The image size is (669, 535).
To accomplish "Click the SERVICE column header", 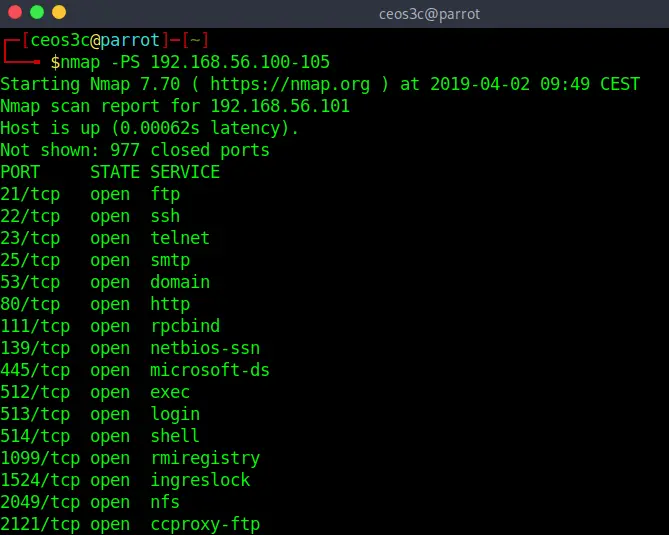I will [185, 172].
